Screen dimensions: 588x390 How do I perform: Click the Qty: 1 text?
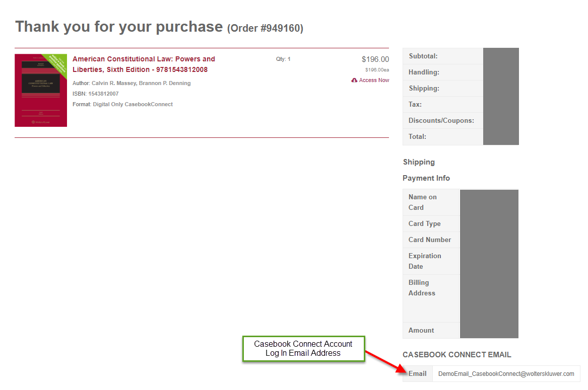(283, 59)
